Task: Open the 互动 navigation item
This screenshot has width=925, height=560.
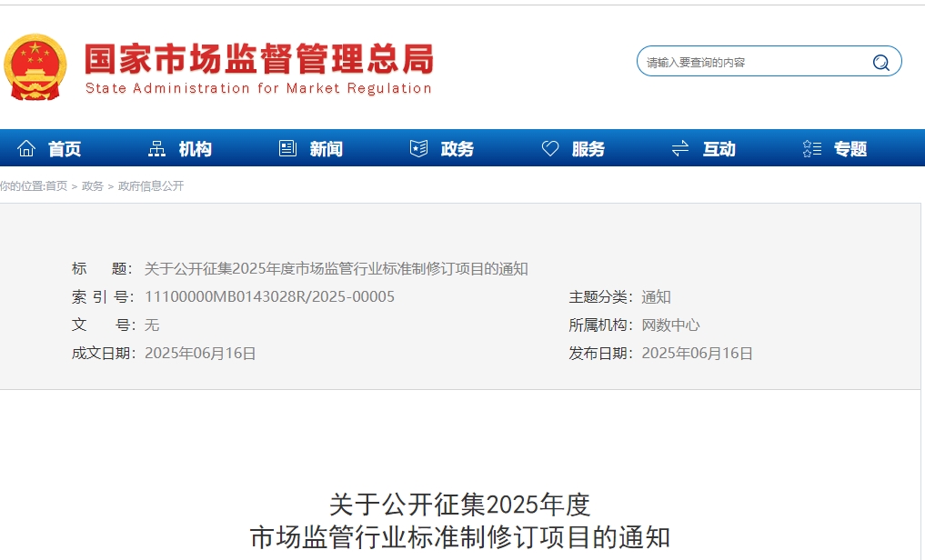Action: click(x=719, y=148)
